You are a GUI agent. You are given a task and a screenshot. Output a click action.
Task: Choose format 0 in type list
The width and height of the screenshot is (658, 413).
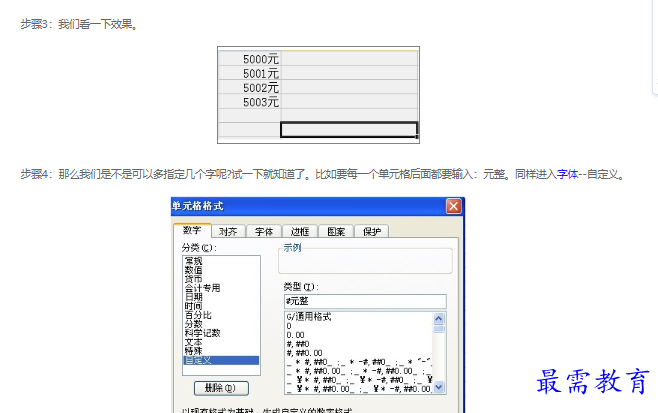pos(359,326)
